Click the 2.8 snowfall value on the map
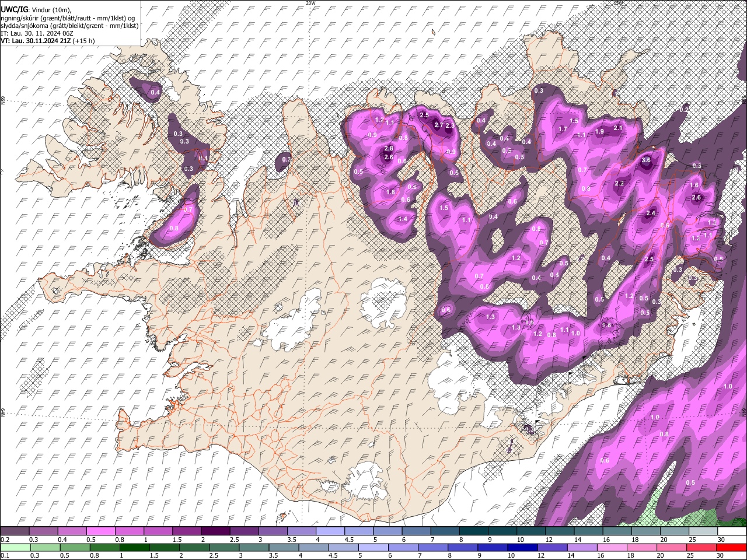747x560 pixels. point(389,149)
